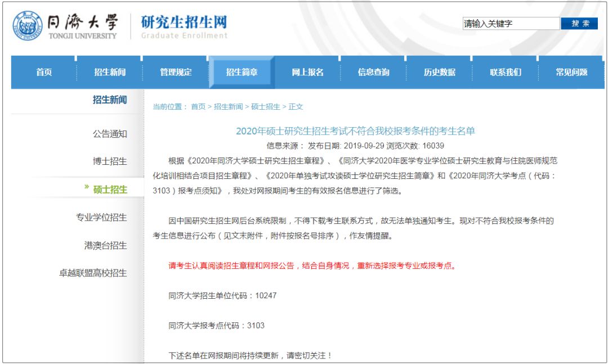Open 专业学位招生 in the sidebar
This screenshot has width=608, height=364.
pos(101,218)
